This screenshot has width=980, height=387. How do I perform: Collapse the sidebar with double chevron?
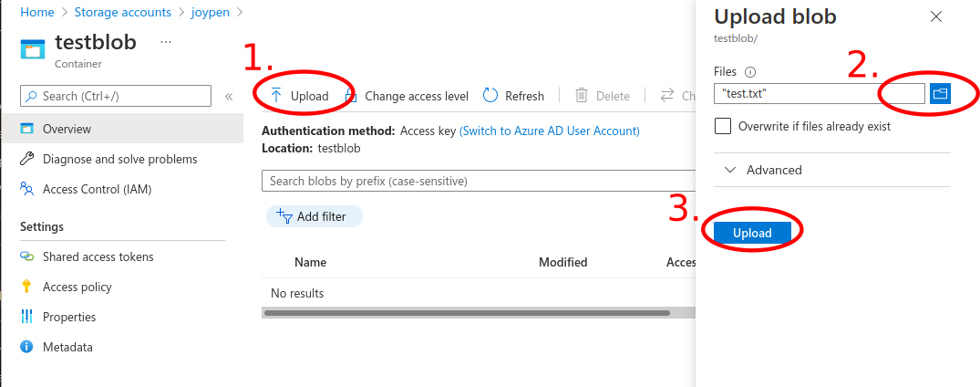point(229,97)
